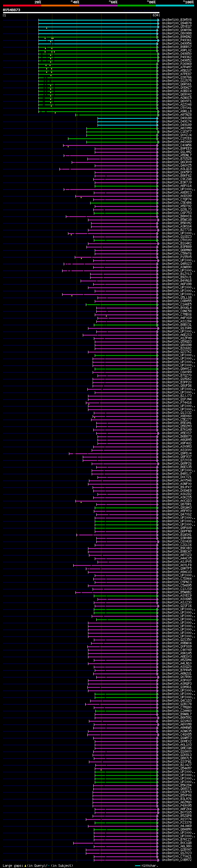The image size is (197, 868).
Task: Open hit UniRef100_Q5YEQ7
Action: (x=177, y=26)
